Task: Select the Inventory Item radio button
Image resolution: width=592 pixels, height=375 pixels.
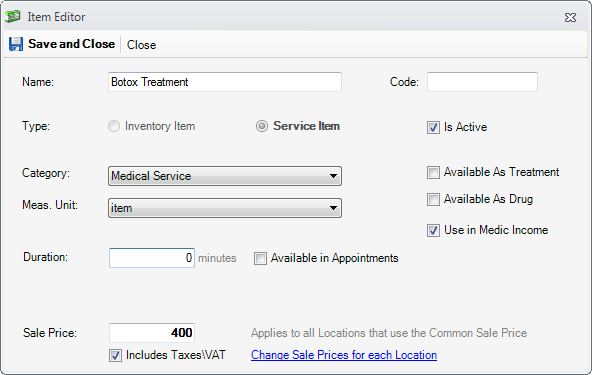Action: [x=114, y=126]
